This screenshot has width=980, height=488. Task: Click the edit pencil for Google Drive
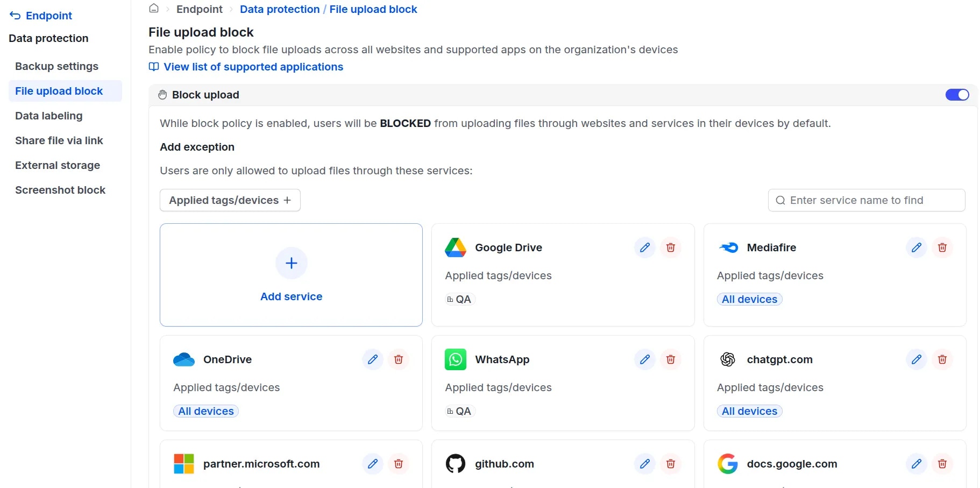point(644,247)
